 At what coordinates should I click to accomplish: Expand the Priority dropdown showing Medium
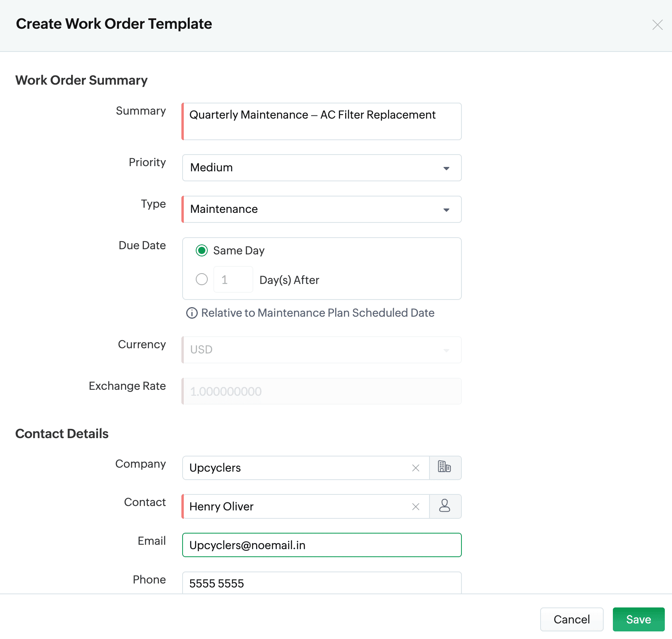click(x=322, y=168)
